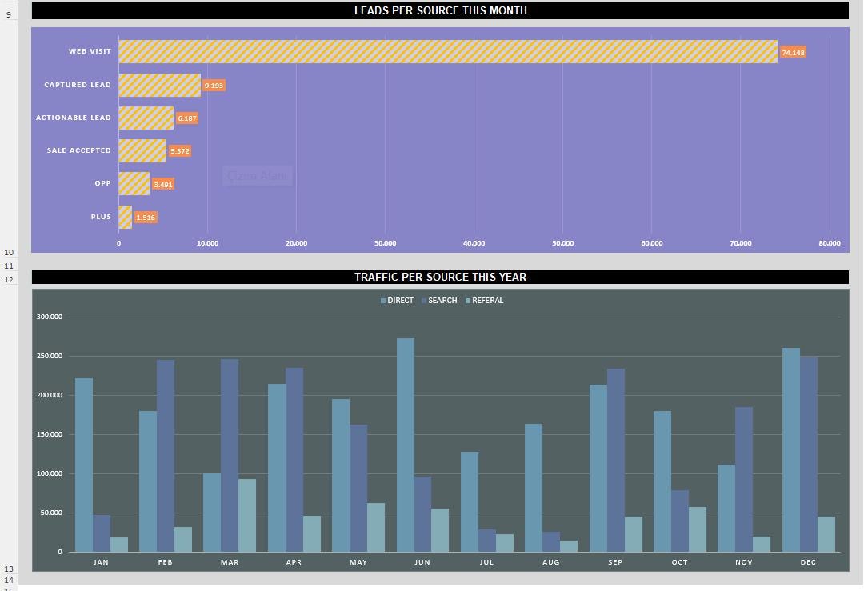Select the Çizim Alanı plot area box
868x591 pixels.
click(x=258, y=176)
